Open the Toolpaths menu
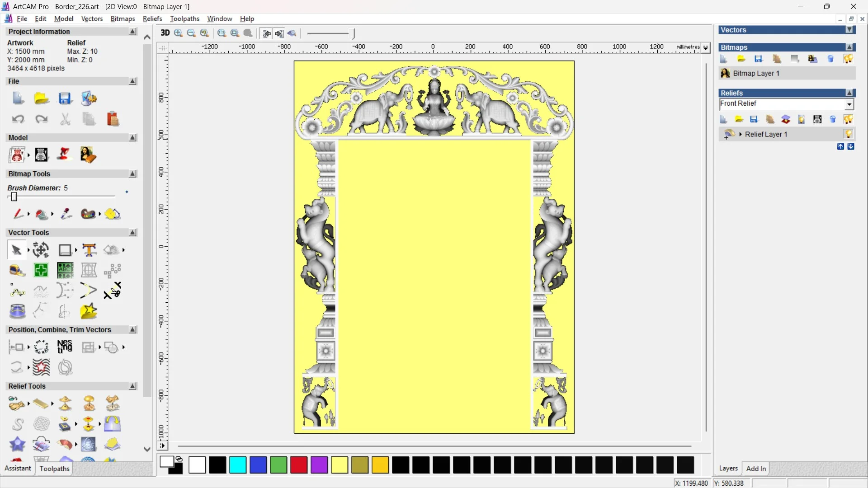Screen dimensions: 868x488 point(184,19)
